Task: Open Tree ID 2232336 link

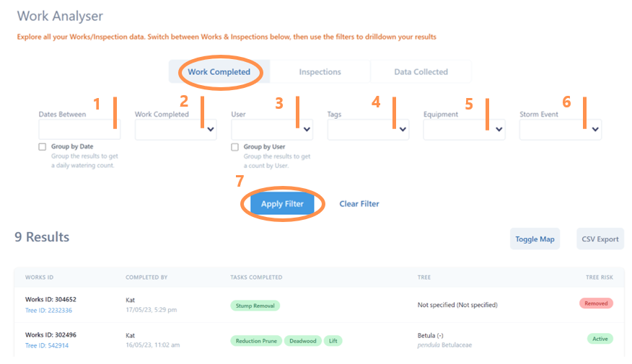Action: (x=48, y=311)
